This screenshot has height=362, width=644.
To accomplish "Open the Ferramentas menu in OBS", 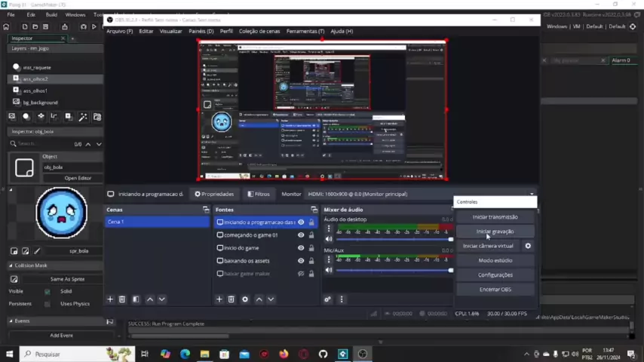I will pos(305,31).
